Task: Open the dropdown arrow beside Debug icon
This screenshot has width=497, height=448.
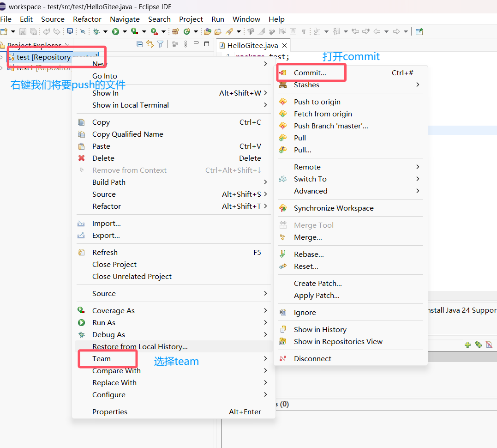Action: pyautogui.click(x=106, y=31)
